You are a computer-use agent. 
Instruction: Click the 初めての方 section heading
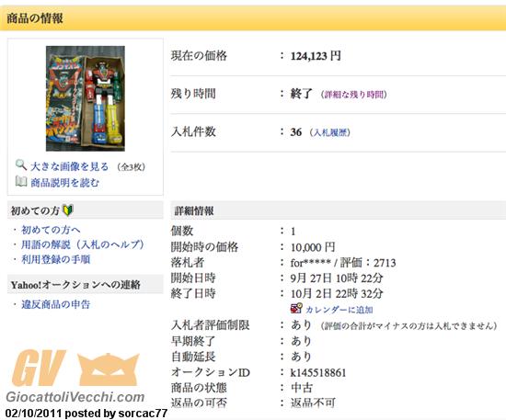coord(35,210)
